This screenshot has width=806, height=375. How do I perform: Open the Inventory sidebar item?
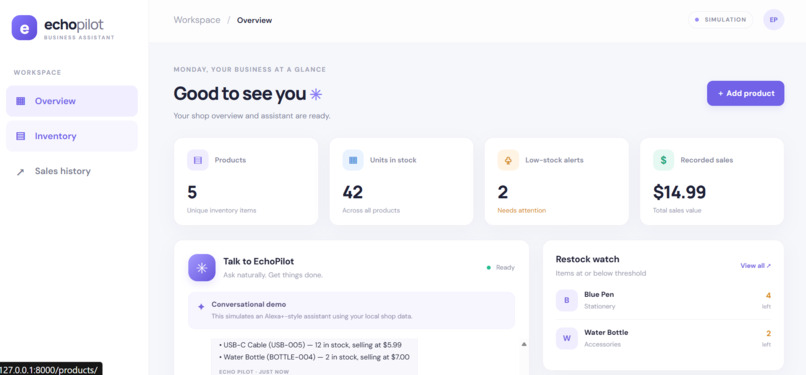71,136
